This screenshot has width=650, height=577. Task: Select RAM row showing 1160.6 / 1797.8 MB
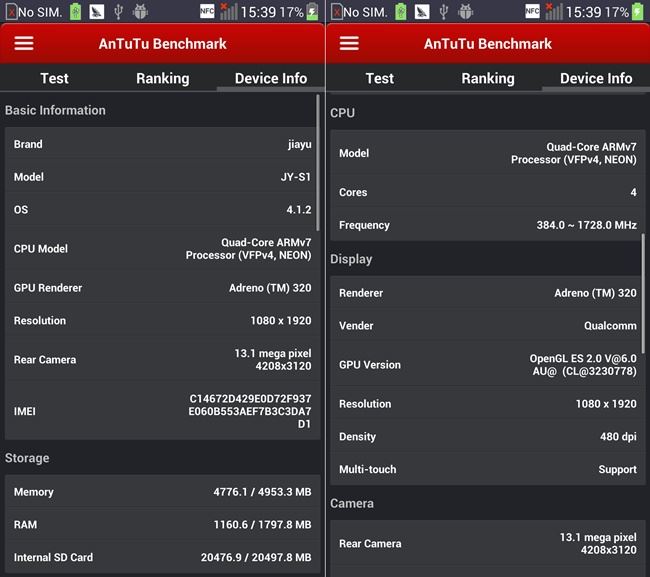pos(162,524)
